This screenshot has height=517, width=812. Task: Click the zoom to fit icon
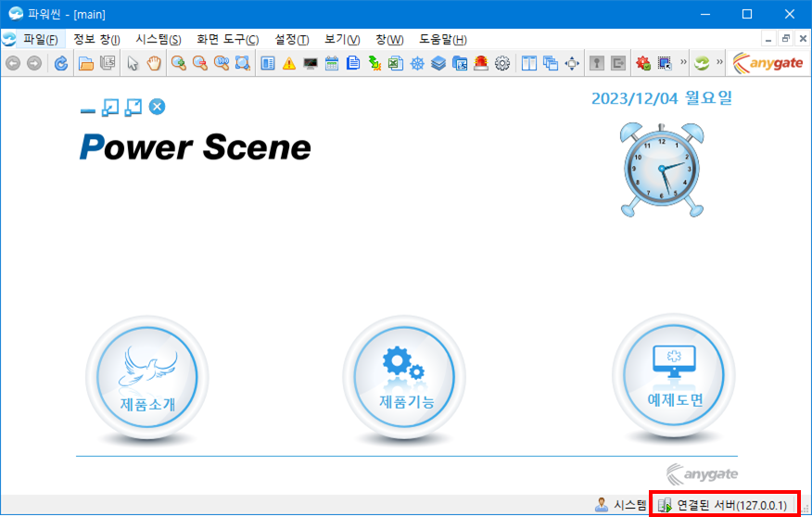click(242, 63)
